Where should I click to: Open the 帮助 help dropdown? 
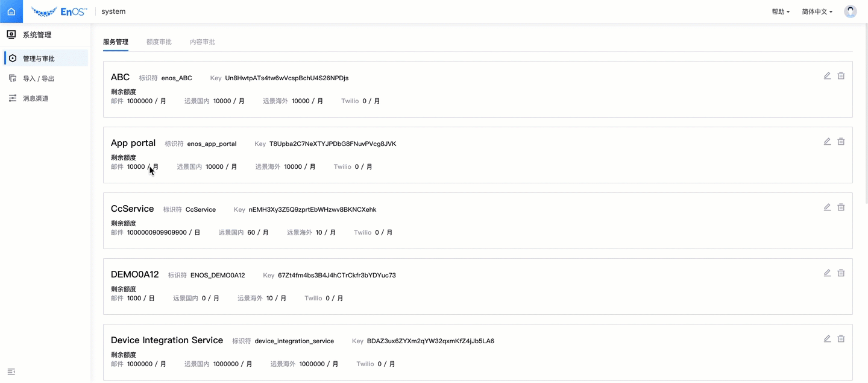click(x=781, y=11)
